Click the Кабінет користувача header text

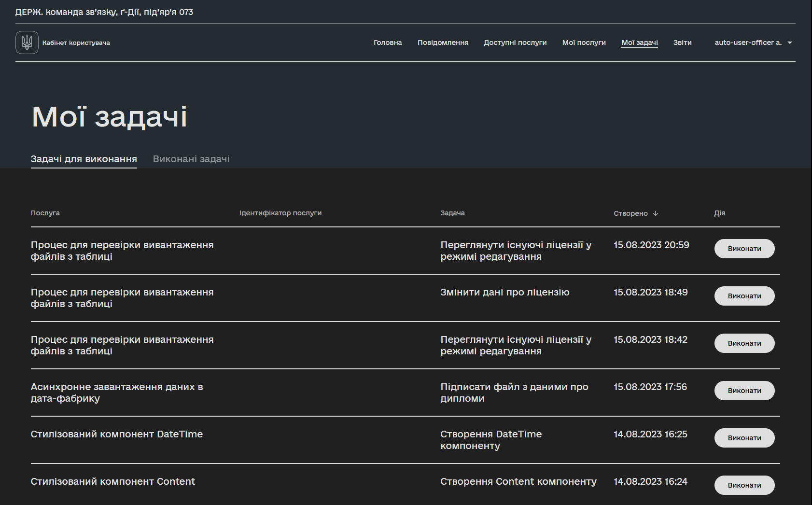(x=76, y=43)
